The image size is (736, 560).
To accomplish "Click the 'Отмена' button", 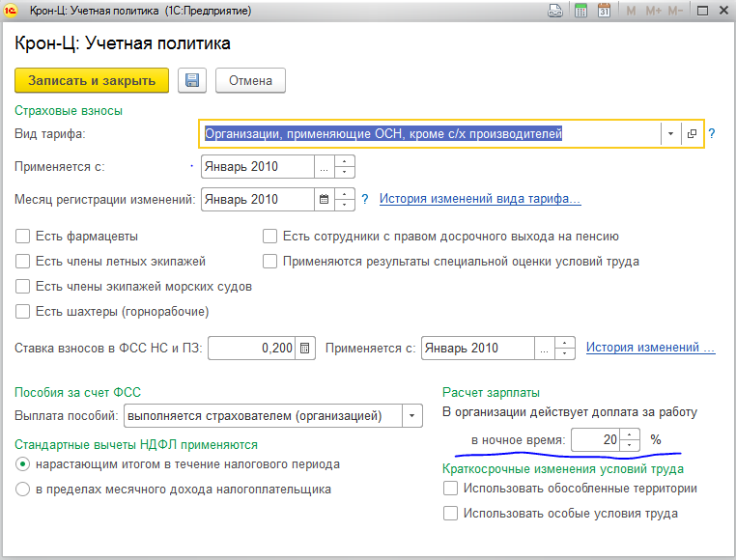I will [x=250, y=80].
